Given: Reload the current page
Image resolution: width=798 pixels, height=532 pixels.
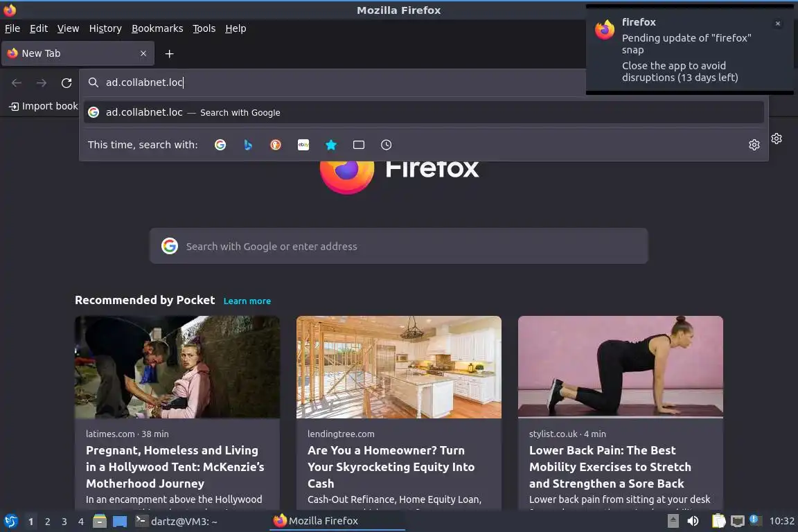Looking at the screenshot, I should (66, 83).
